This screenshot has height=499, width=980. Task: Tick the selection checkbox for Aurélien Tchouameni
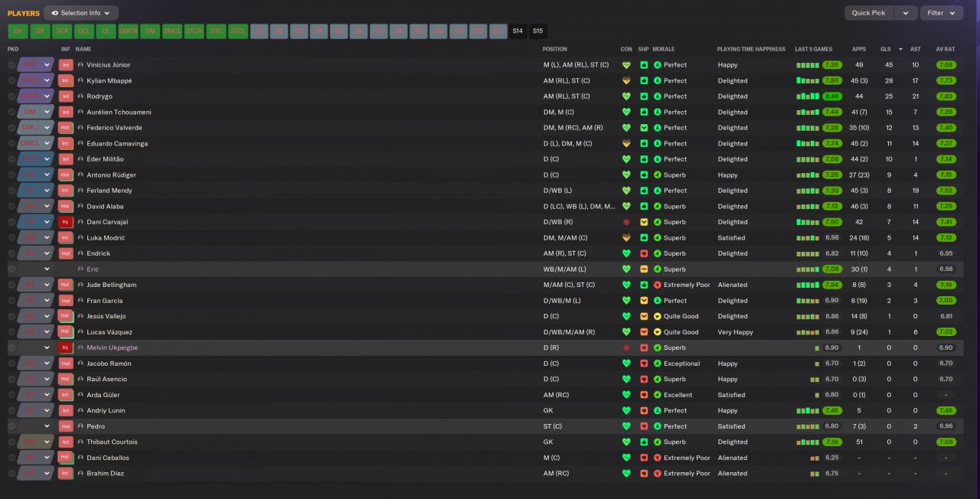pyautogui.click(x=11, y=112)
